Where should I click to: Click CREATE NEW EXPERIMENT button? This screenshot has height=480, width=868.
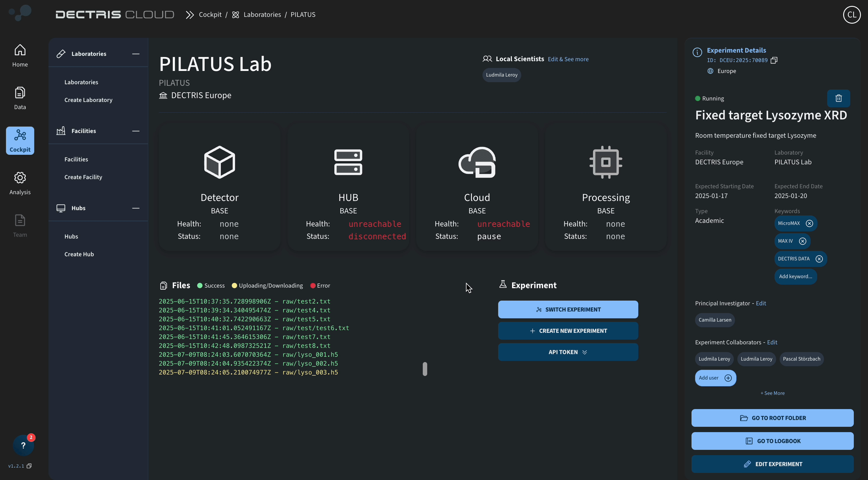coord(568,331)
